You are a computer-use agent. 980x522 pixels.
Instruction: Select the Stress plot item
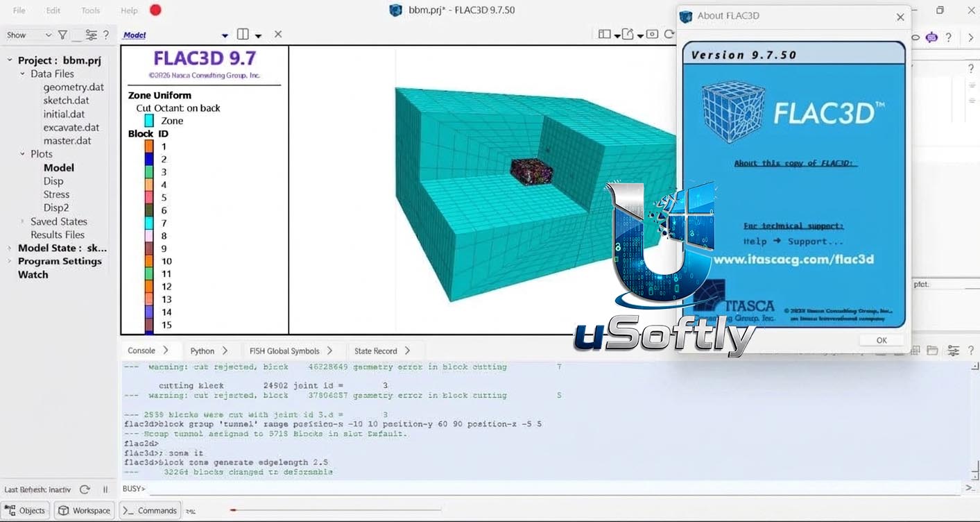coord(56,194)
